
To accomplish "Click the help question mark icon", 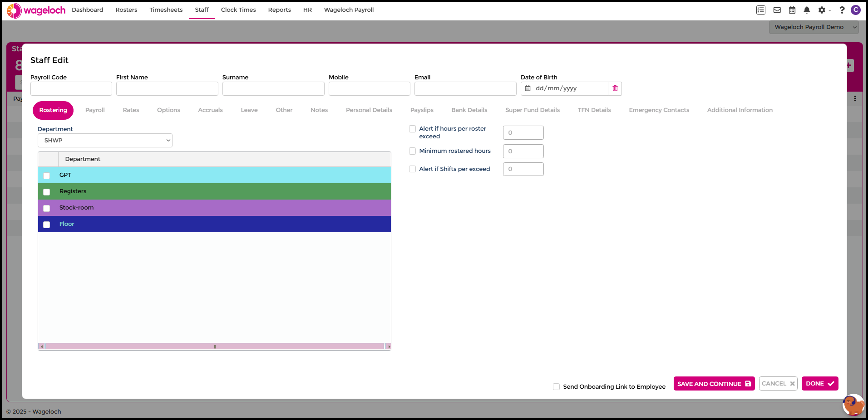I will coord(842,10).
